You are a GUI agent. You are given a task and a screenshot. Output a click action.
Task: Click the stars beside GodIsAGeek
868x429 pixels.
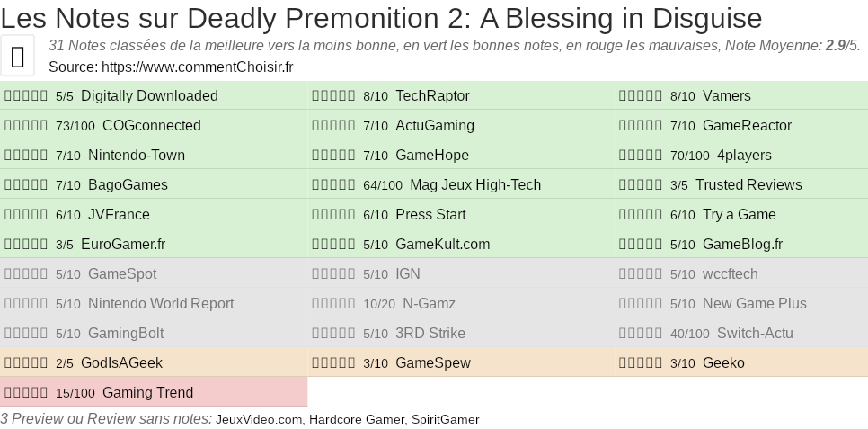(26, 363)
